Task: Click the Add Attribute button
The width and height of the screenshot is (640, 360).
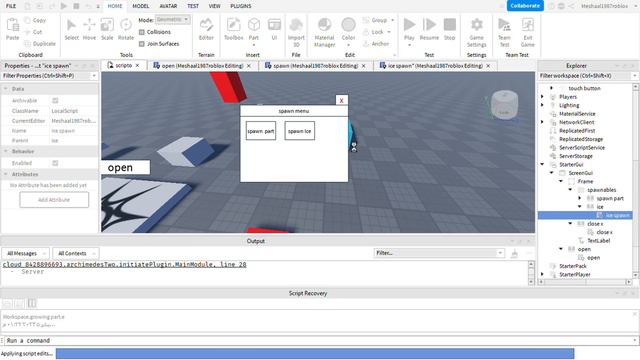Action: coord(54,200)
